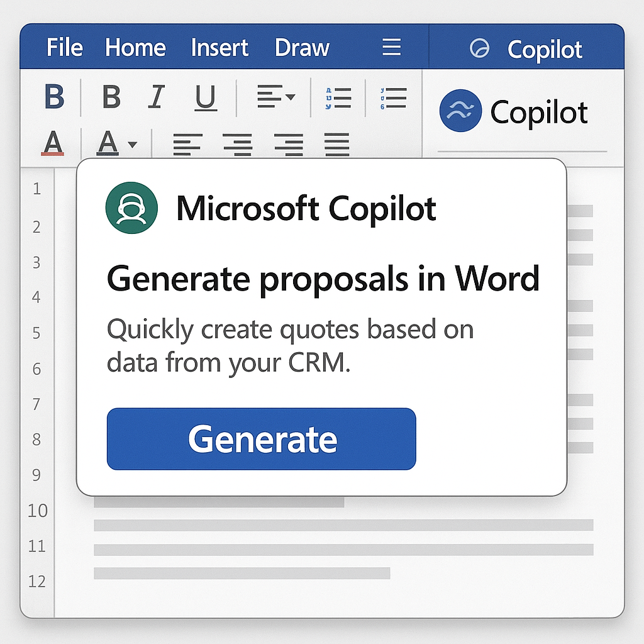Click the blue-colored B icon in ribbon
The image size is (644, 644).
click(54, 97)
